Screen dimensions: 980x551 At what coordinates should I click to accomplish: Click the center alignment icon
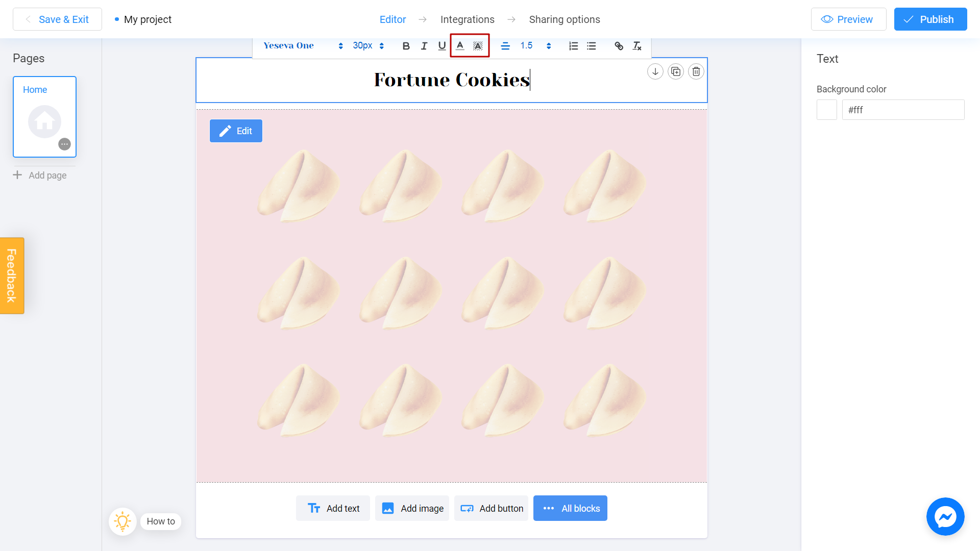(505, 46)
